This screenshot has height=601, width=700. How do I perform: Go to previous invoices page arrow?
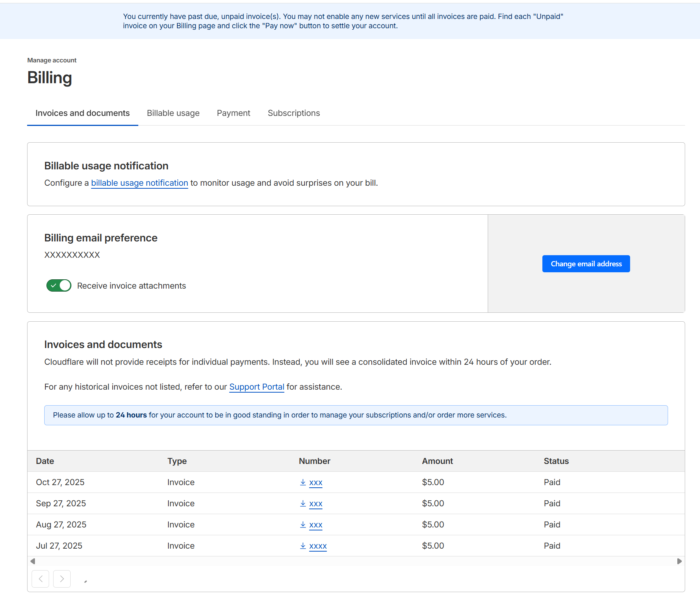pyautogui.click(x=41, y=579)
